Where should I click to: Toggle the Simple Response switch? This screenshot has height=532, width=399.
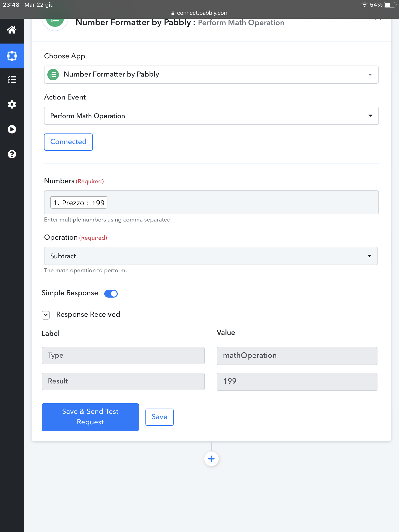point(111,294)
